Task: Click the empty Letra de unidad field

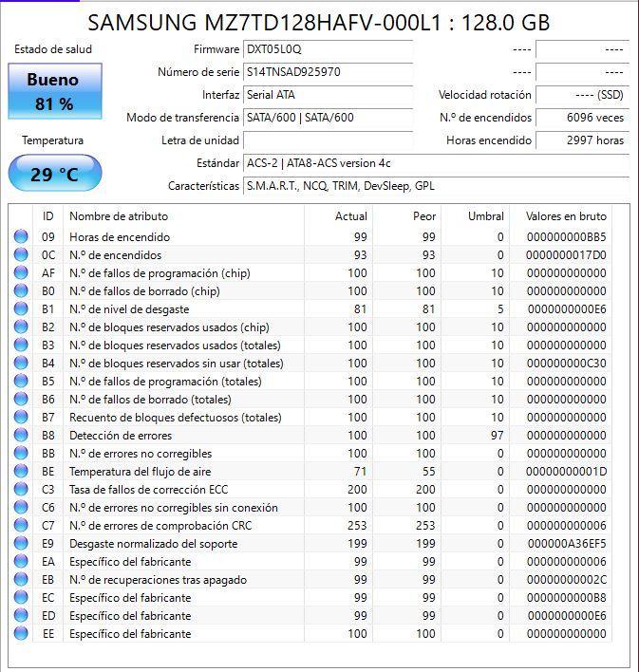Action: tap(328, 140)
